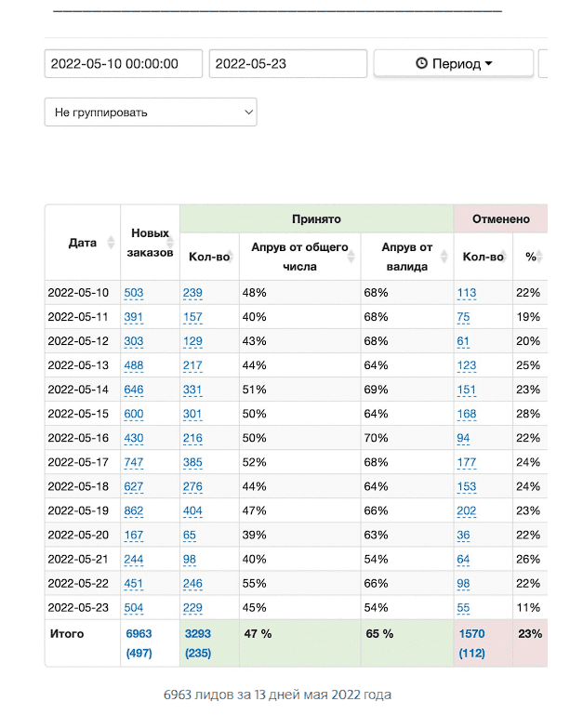This screenshot has height=728, width=583.
Task: Open accepted count 385 for 2022-05-17
Action: point(192,462)
